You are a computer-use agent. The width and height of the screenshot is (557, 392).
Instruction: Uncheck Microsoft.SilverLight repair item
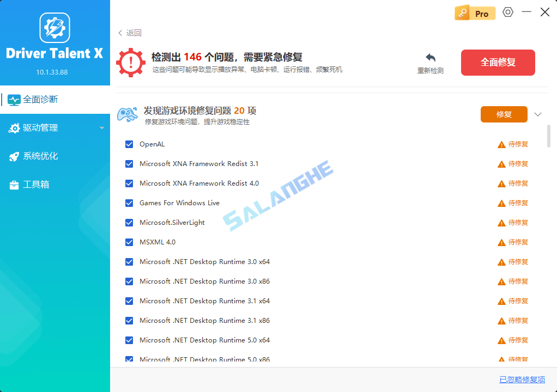(129, 222)
